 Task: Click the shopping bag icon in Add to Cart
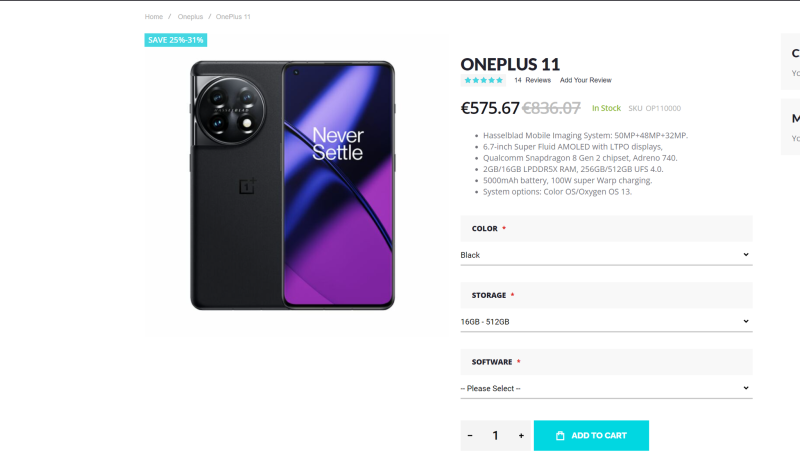[x=560, y=436]
